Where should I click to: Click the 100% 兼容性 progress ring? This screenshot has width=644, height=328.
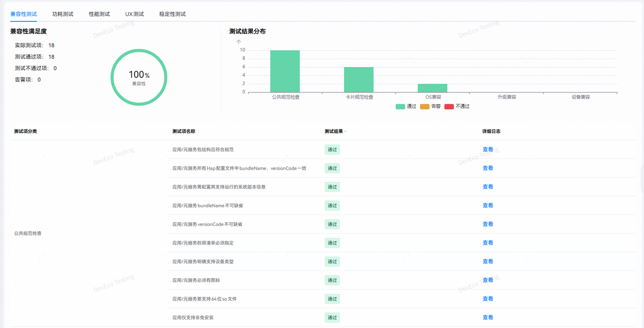pos(139,77)
